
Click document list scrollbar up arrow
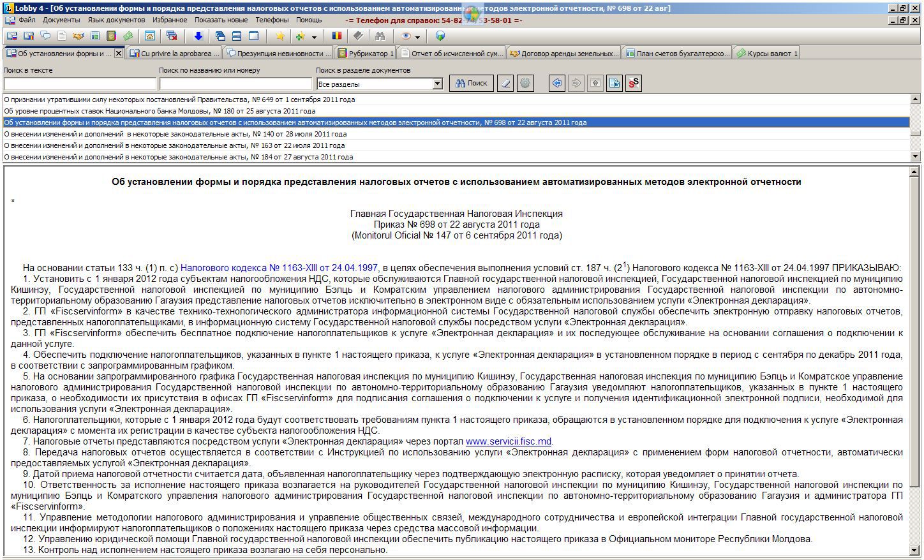916,99
